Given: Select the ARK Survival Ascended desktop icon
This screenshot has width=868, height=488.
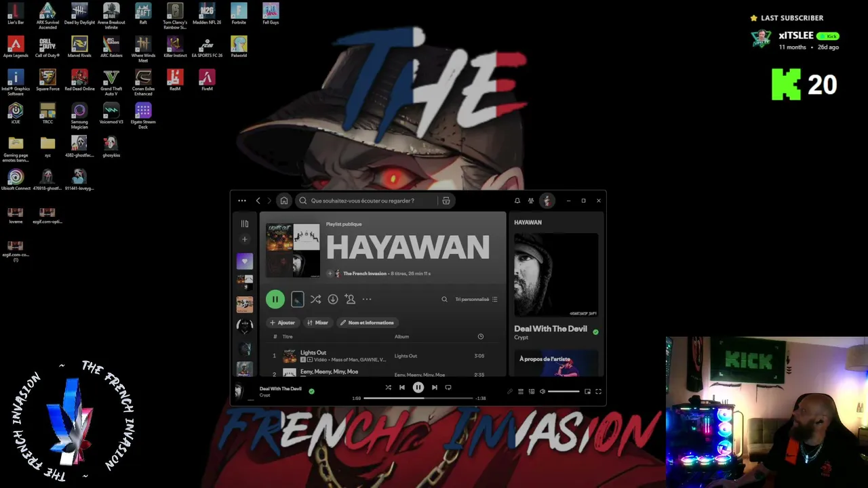Looking at the screenshot, I should pyautogui.click(x=47, y=16).
